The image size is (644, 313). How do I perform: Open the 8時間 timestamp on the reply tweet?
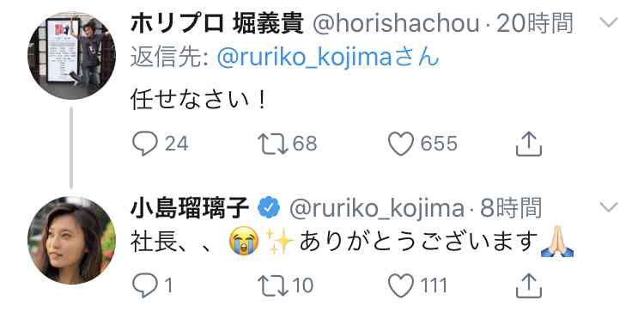(x=511, y=208)
